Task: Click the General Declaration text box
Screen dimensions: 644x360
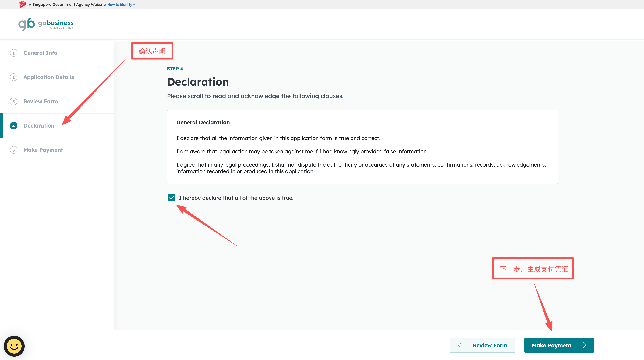Action: [362, 147]
